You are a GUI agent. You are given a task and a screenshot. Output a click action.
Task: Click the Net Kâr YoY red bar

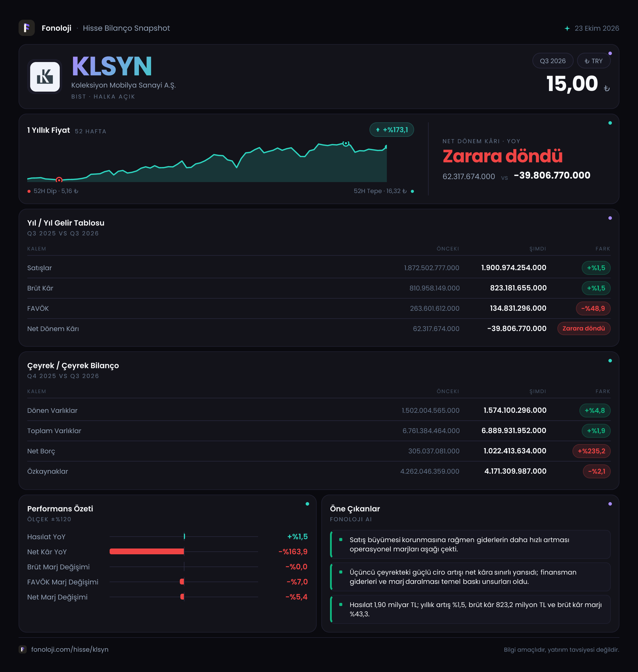pos(146,551)
